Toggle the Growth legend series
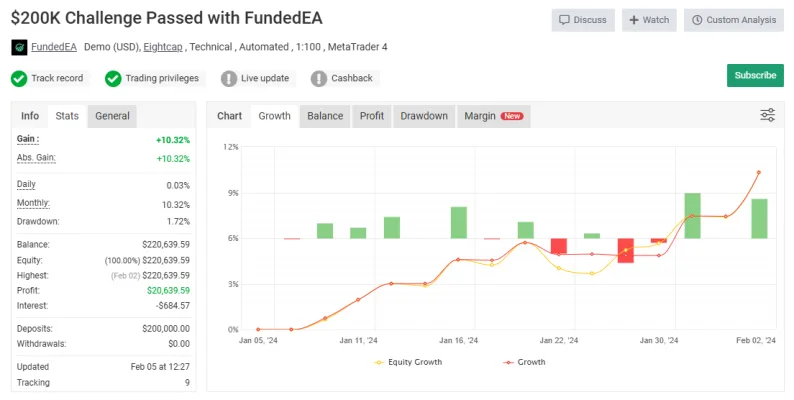 click(x=524, y=362)
